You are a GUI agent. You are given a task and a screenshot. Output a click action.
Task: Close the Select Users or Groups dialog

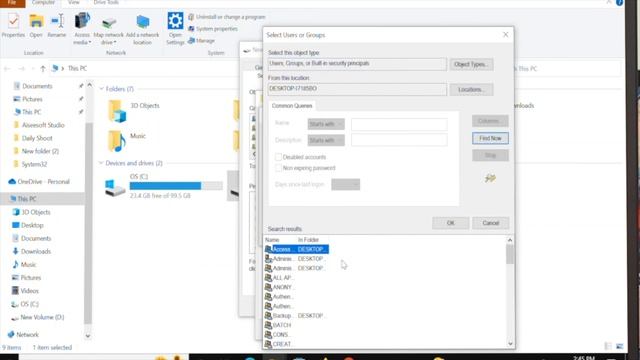click(505, 35)
